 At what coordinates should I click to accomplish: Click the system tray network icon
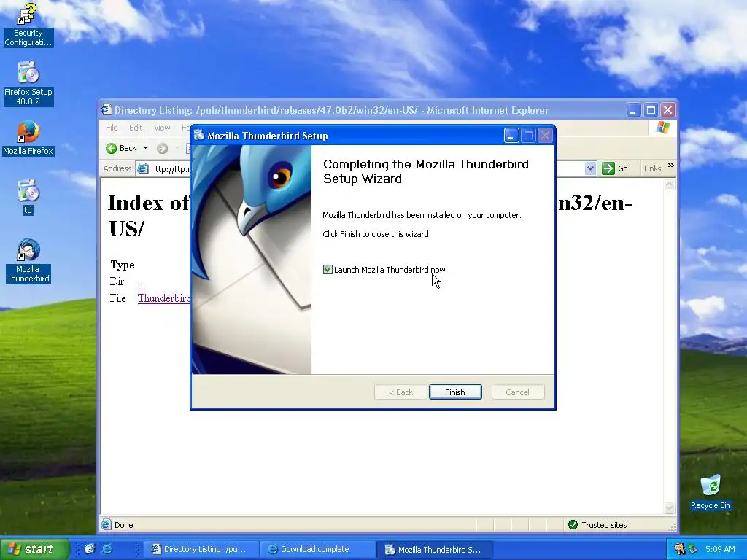click(x=693, y=549)
